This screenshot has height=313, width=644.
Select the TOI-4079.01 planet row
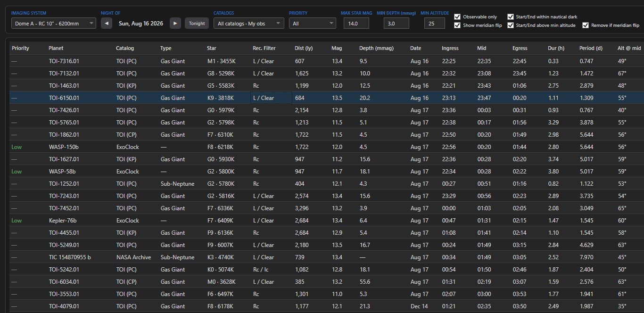click(327, 306)
